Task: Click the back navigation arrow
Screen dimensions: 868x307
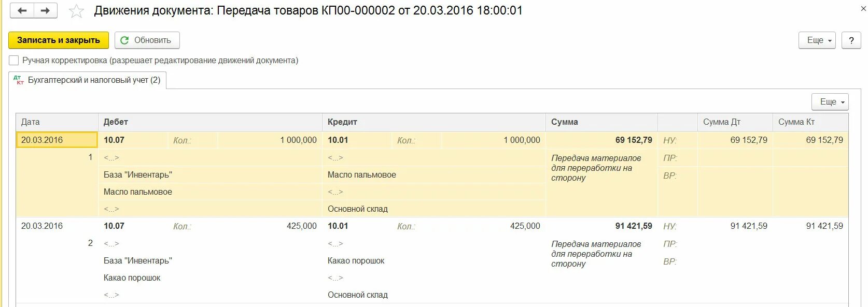Action: tap(22, 10)
